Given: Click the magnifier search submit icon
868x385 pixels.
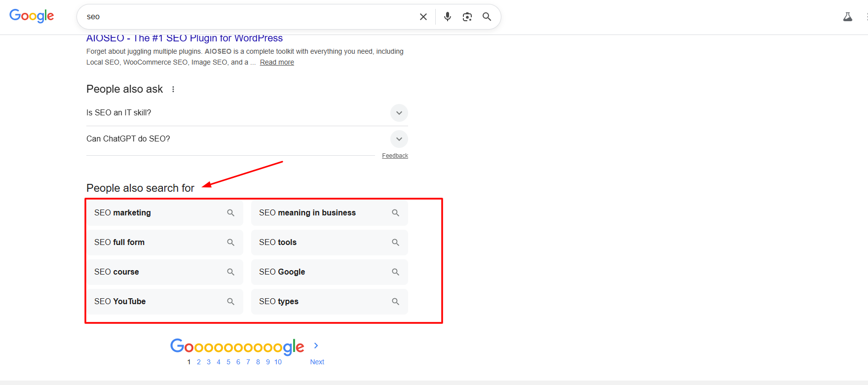Looking at the screenshot, I should click(487, 17).
